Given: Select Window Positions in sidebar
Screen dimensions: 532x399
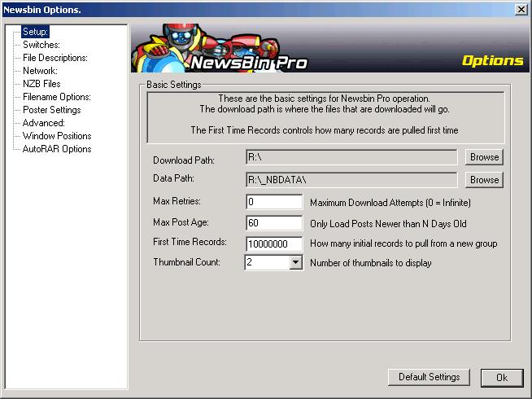Looking at the screenshot, I should tap(57, 136).
